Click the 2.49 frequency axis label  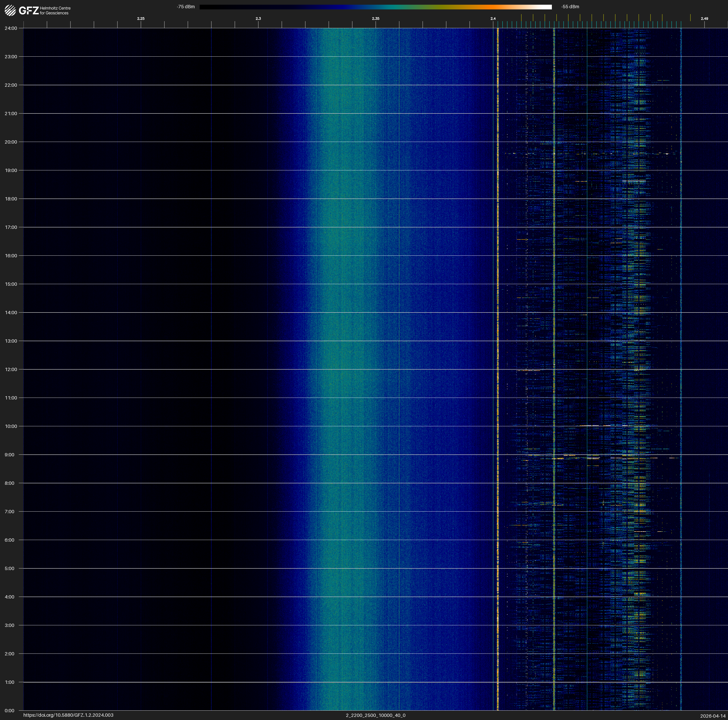704,19
